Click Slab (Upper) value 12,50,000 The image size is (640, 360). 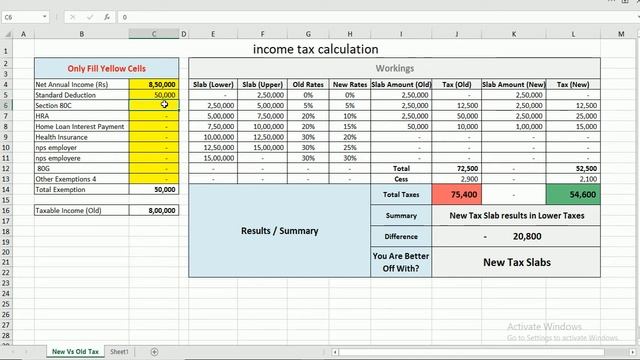(x=262, y=137)
